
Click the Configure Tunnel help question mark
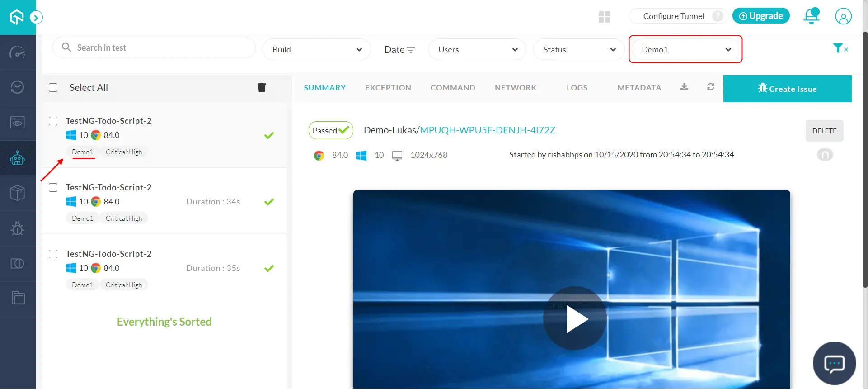click(x=717, y=16)
